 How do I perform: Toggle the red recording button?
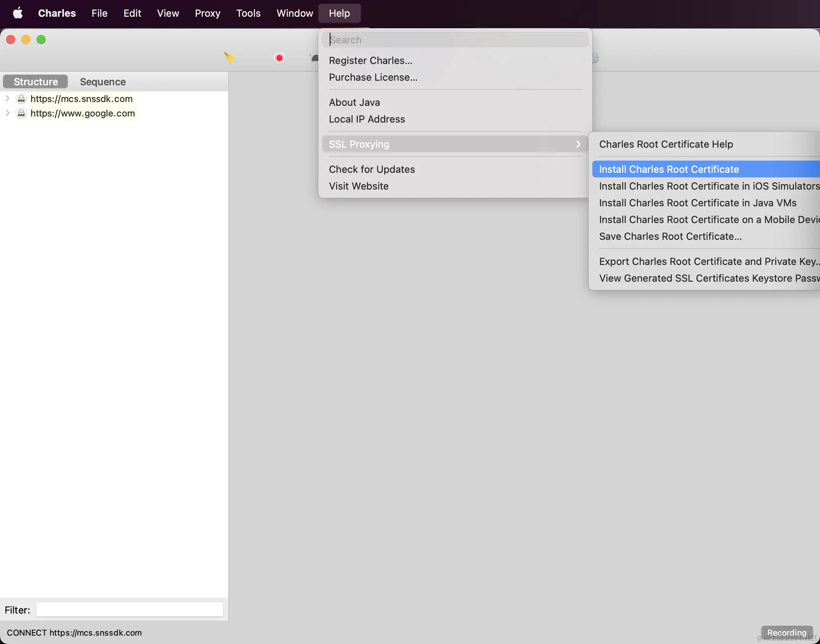point(279,58)
